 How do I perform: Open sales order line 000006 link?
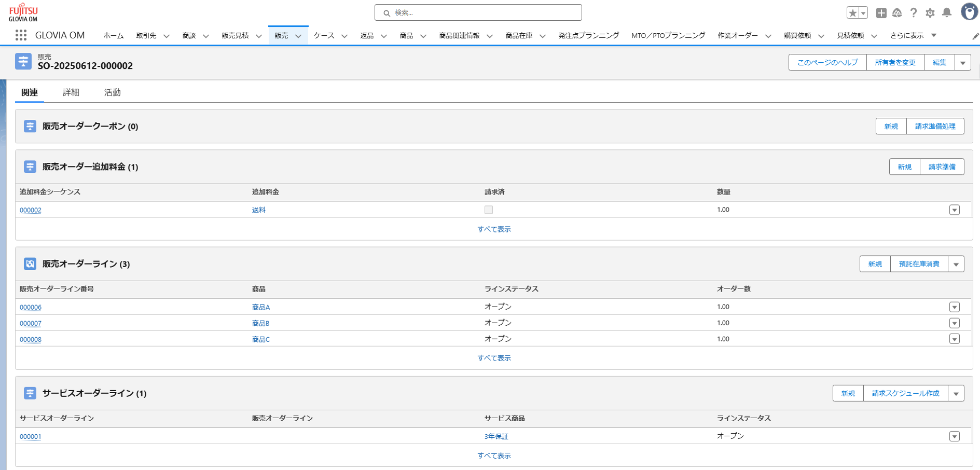click(x=31, y=307)
